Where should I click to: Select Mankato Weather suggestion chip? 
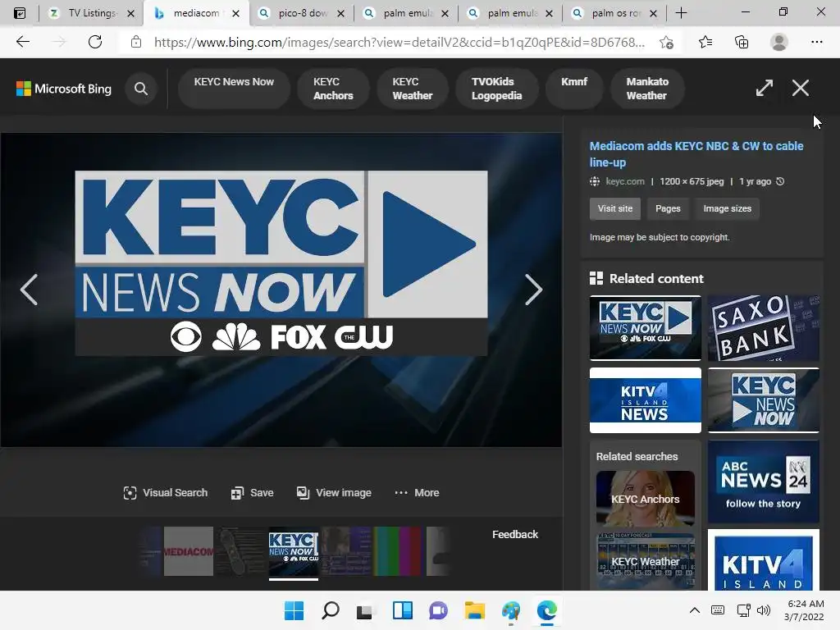pos(647,89)
